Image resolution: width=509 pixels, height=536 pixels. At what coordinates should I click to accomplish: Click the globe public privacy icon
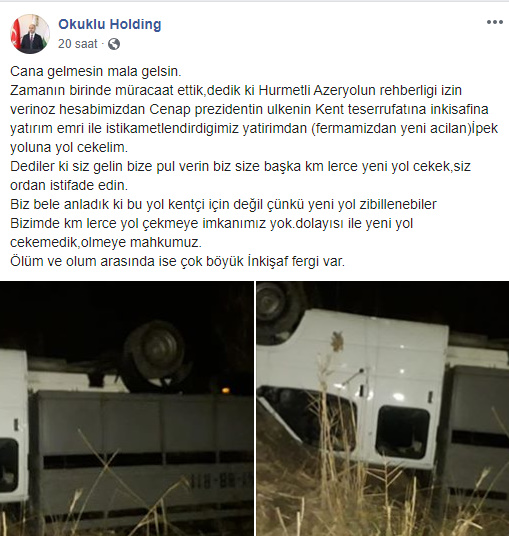coord(114,44)
